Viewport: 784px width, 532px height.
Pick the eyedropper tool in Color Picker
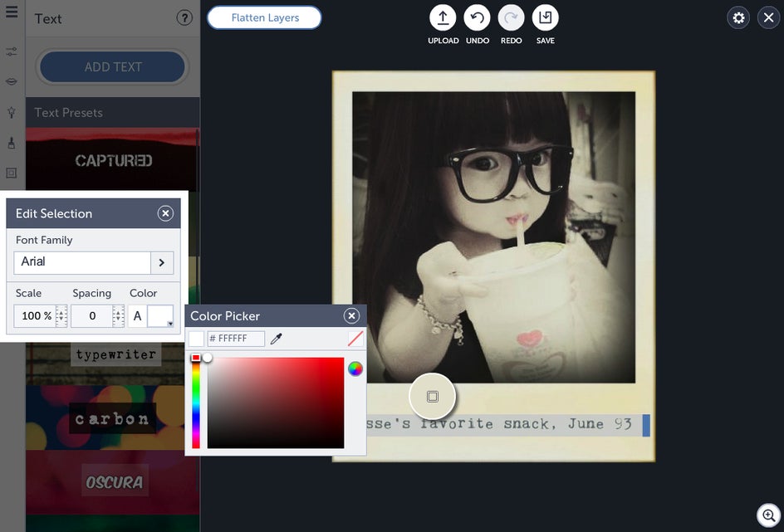click(x=276, y=339)
